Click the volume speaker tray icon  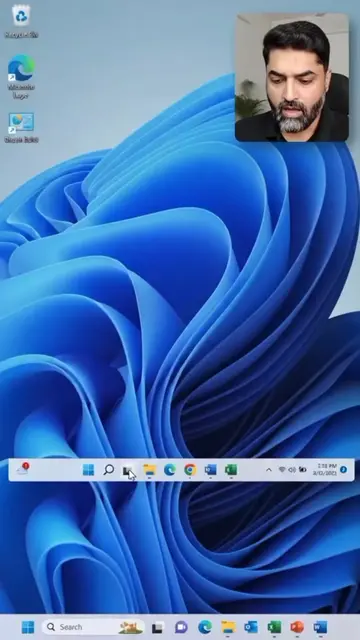tap(292, 470)
